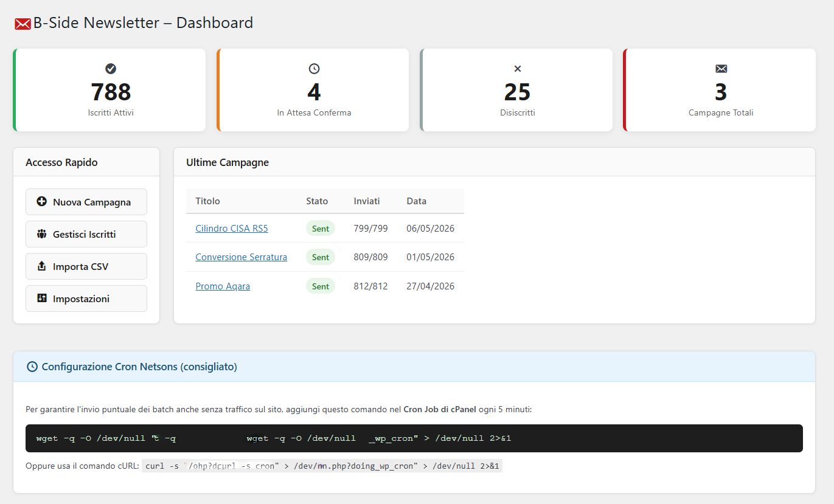Create a new campaign with Nuova Campagna
Image resolution: width=834 pixels, height=504 pixels.
pyautogui.click(x=86, y=202)
